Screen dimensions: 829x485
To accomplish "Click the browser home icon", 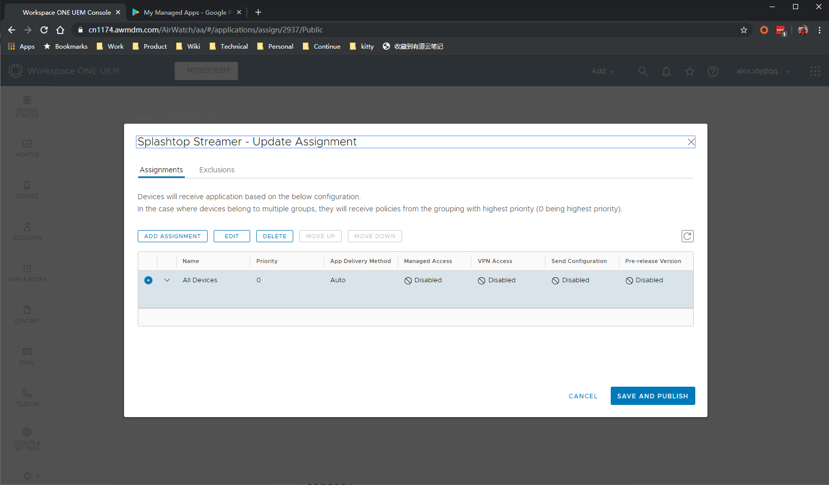I will tap(60, 30).
